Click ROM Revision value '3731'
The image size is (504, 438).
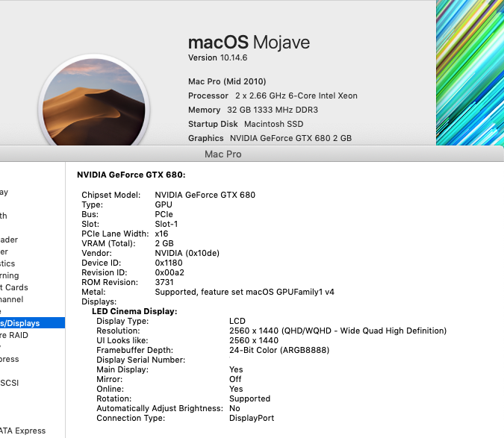coord(164,282)
